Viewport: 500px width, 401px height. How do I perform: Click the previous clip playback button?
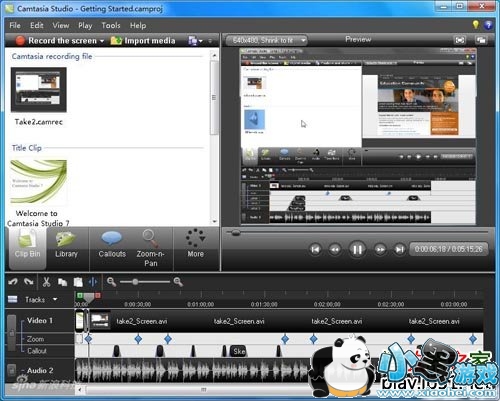point(315,249)
